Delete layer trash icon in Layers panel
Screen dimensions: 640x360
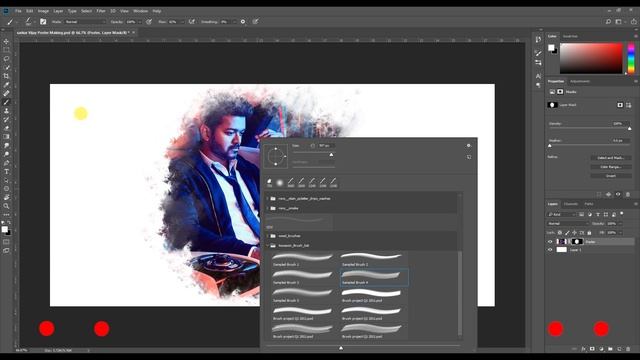628,349
